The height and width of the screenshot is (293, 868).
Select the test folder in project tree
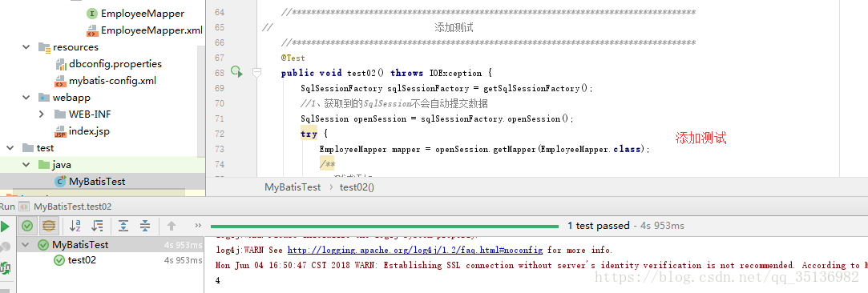tap(46, 147)
